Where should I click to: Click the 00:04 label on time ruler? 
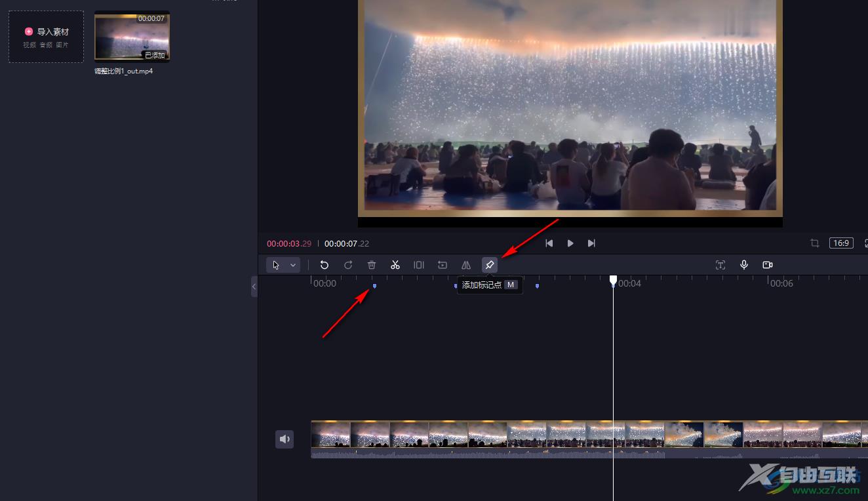pos(629,283)
